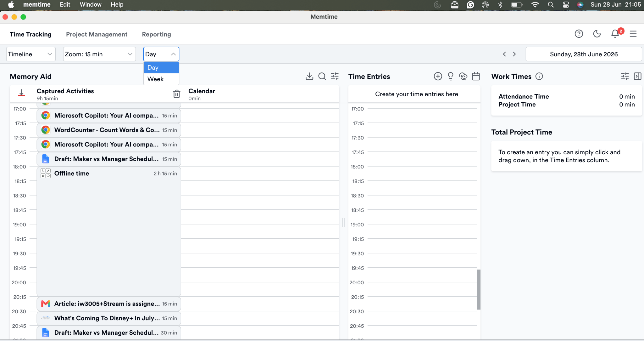This screenshot has width=644, height=341.
Task: Click Offline time activity icon
Action: coord(46,173)
